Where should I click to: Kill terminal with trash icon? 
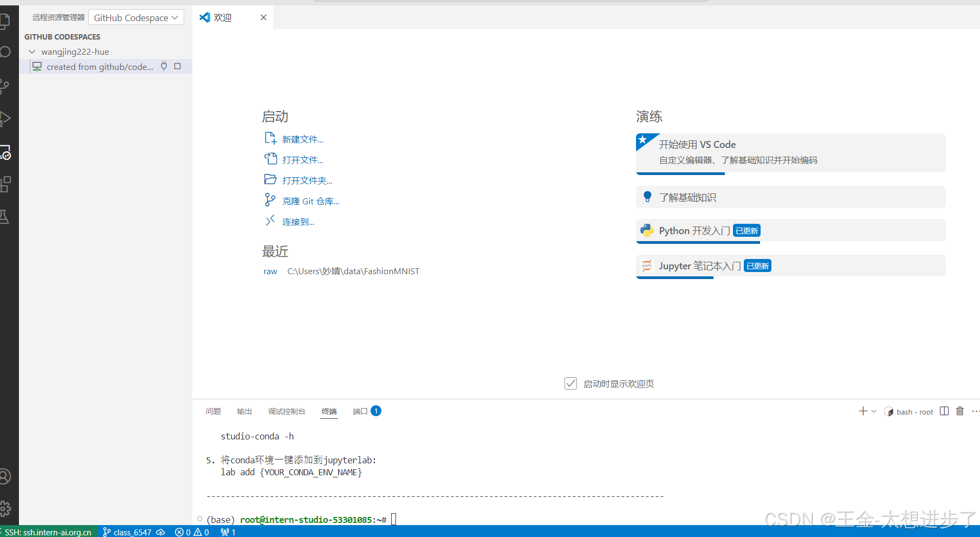[960, 411]
